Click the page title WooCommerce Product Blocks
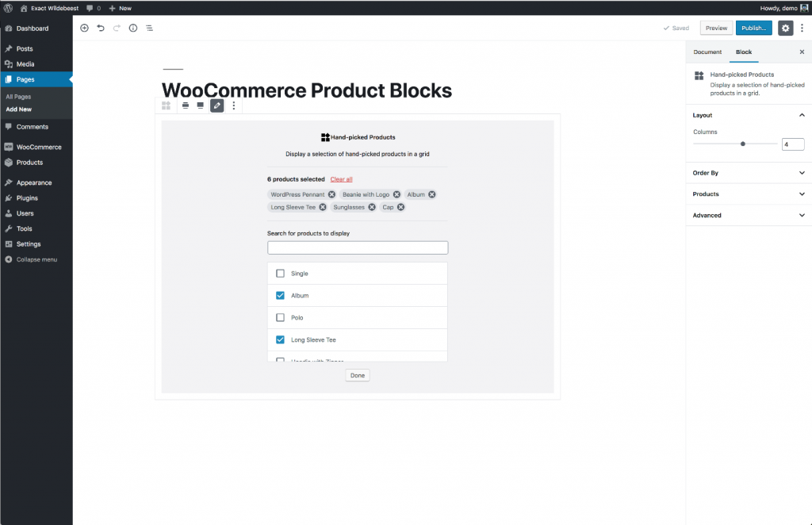The image size is (812, 525). coord(307,90)
